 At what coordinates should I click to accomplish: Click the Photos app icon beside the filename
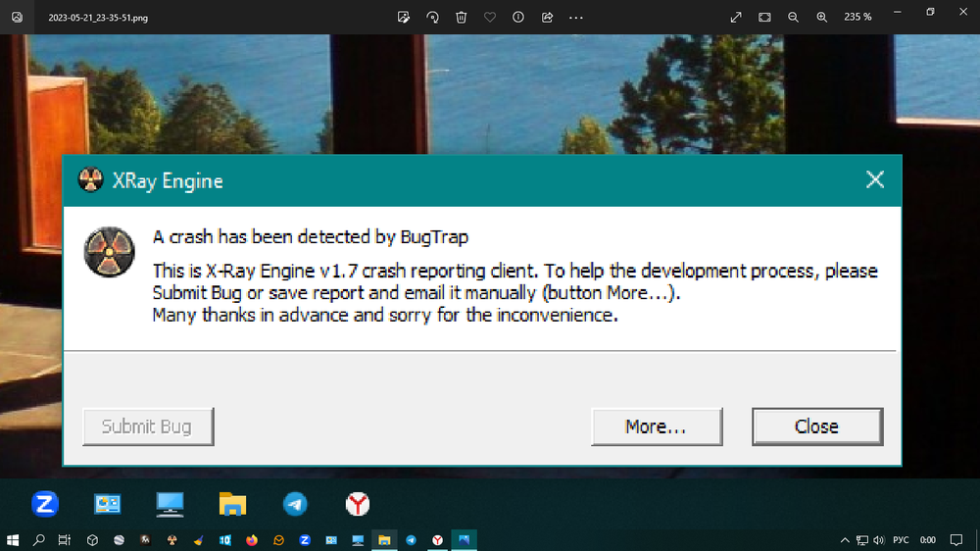pos(17,18)
